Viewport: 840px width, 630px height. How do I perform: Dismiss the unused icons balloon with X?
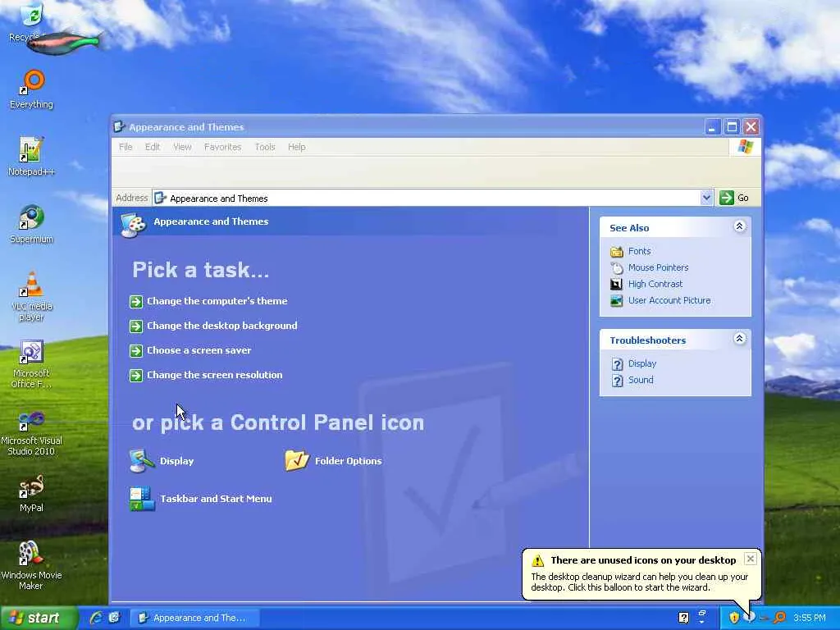(x=750, y=559)
